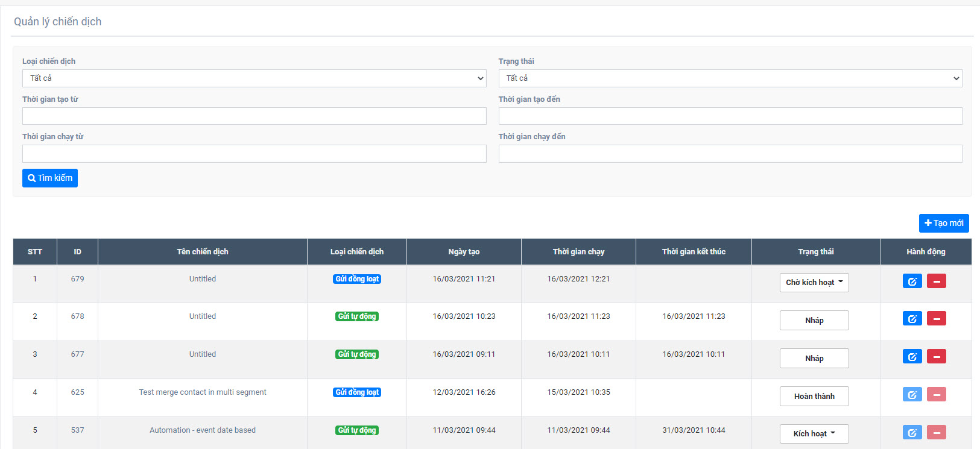Click the edit icon for campaign 679
The width and height of the screenshot is (980, 449).
[912, 281]
